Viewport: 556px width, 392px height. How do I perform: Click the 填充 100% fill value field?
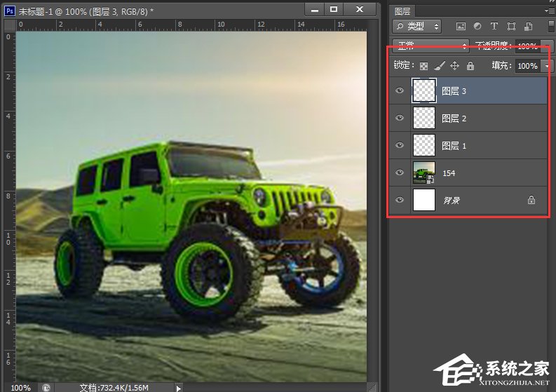point(528,66)
